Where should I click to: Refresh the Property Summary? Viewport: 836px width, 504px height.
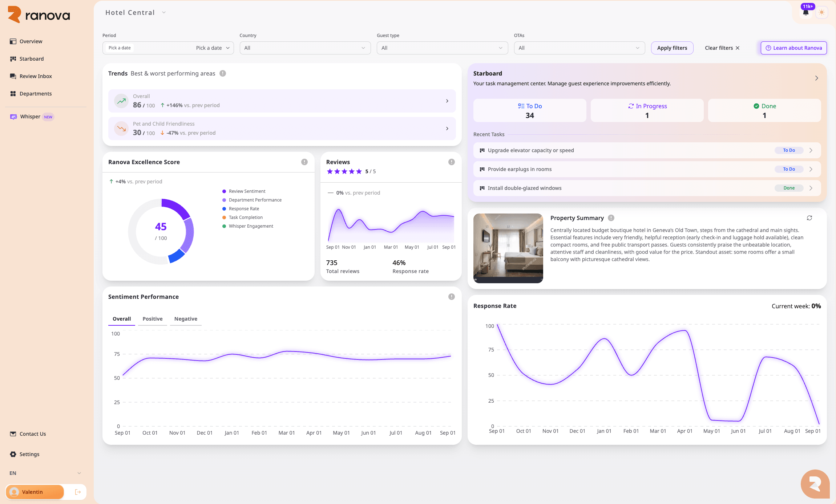809,218
